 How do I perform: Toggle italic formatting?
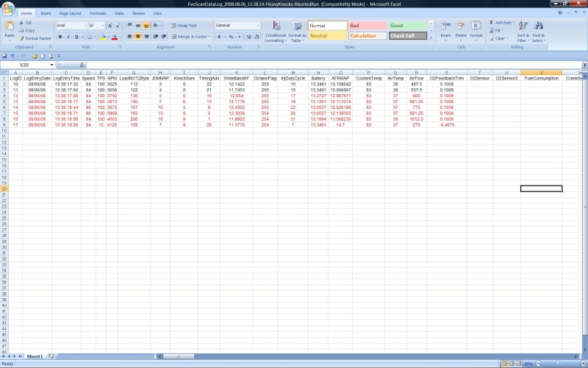(x=68, y=36)
